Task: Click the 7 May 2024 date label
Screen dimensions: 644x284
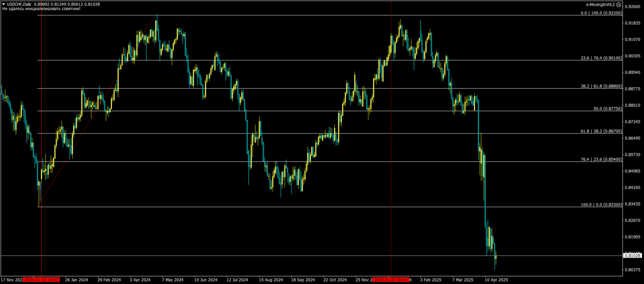Action: (x=173, y=280)
